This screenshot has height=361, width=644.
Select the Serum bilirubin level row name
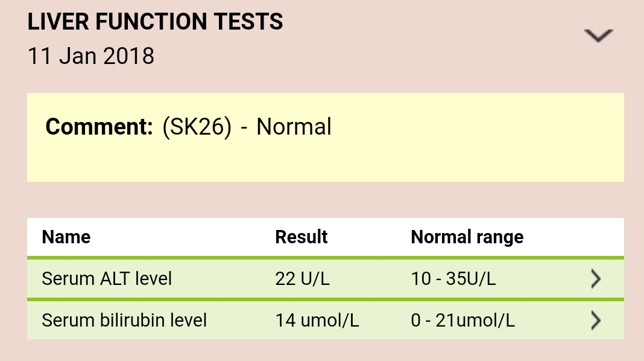coord(124,321)
